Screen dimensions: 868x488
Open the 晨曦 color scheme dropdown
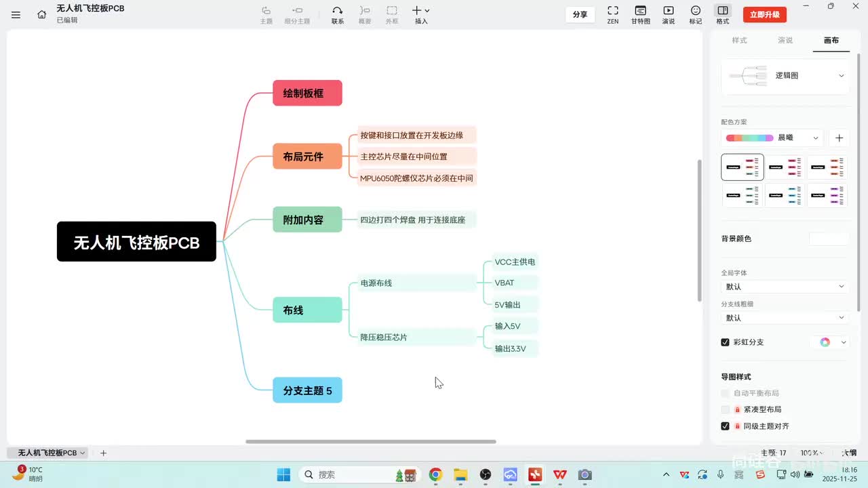point(772,138)
